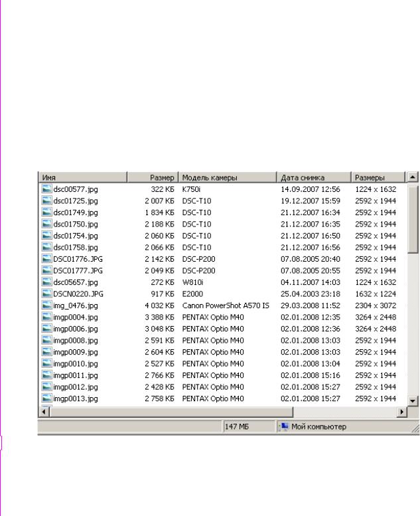Viewport: 420px width, 516px height.
Task: Click date 25.04.2003 23:18
Action: pyautogui.click(x=311, y=294)
